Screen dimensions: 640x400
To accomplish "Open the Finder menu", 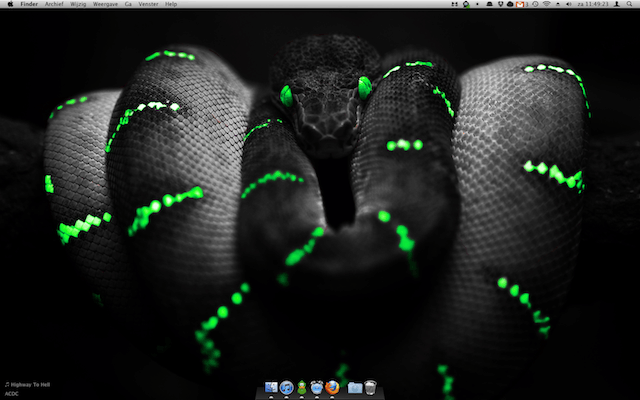I will coord(29,4).
